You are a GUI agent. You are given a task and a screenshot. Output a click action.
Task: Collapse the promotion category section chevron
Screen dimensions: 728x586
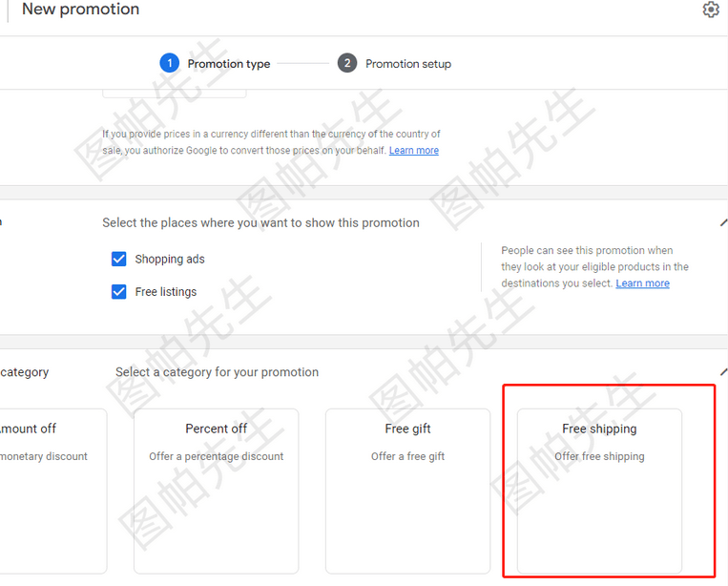(x=723, y=372)
